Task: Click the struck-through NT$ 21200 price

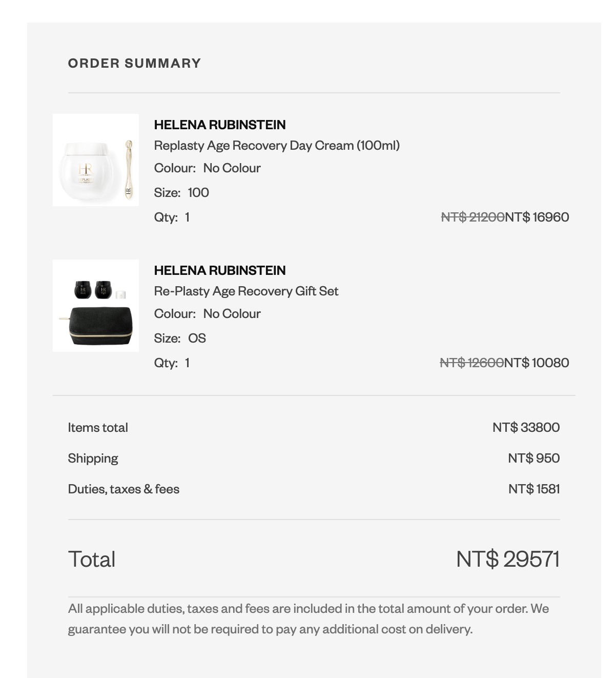Action: coord(473,217)
